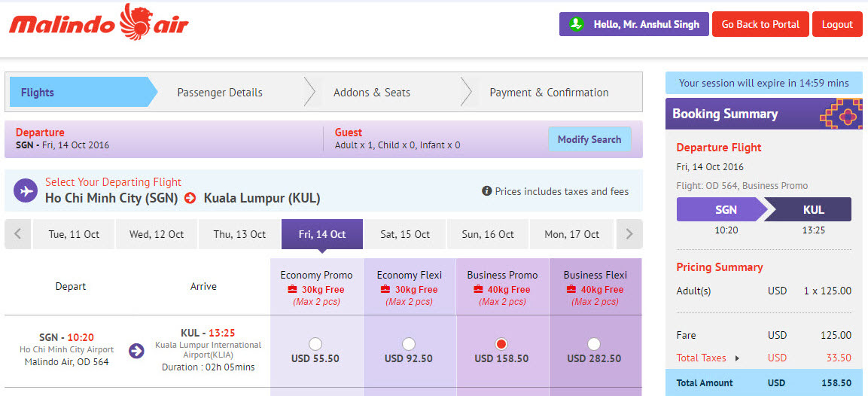Click the Business Flexi column header
The image size is (868, 396).
pyautogui.click(x=595, y=287)
